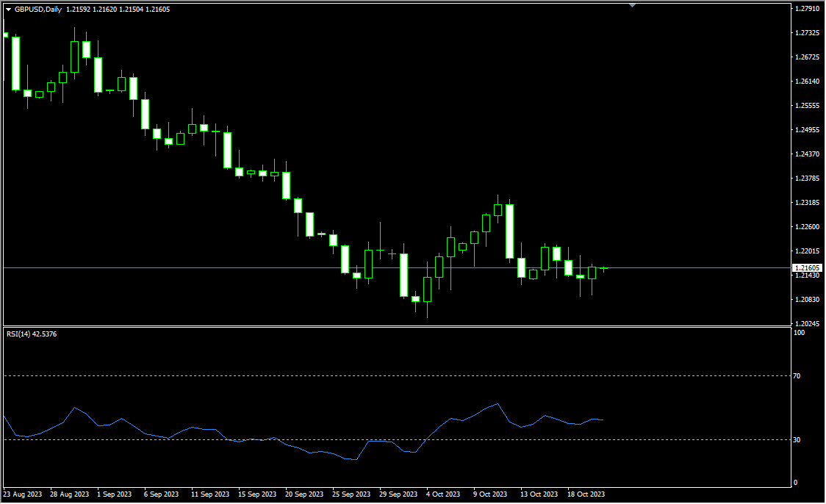Click the 1.24370 price scale label
The height and width of the screenshot is (504, 826).
(x=808, y=154)
